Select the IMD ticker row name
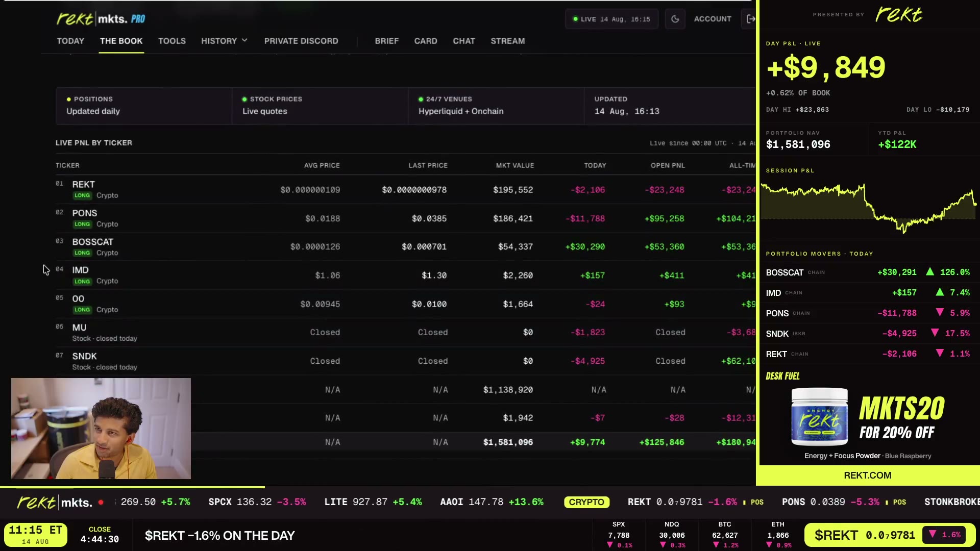 (80, 270)
